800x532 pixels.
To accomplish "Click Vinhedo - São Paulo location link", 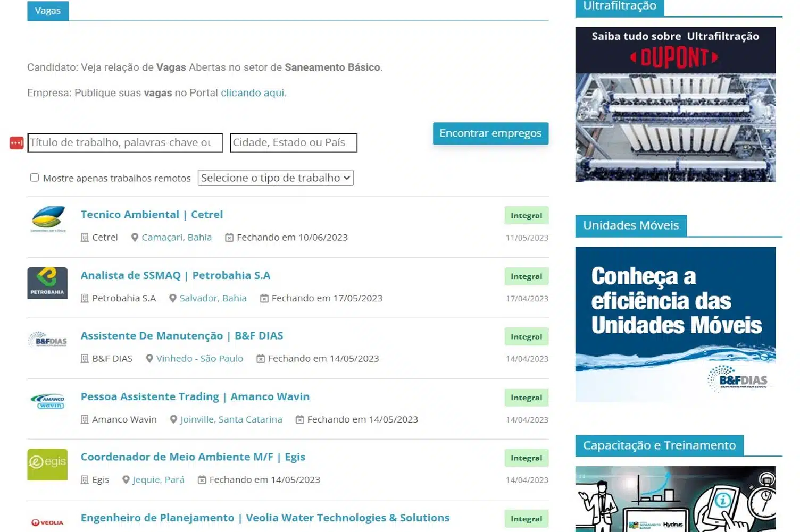I will 199,359.
